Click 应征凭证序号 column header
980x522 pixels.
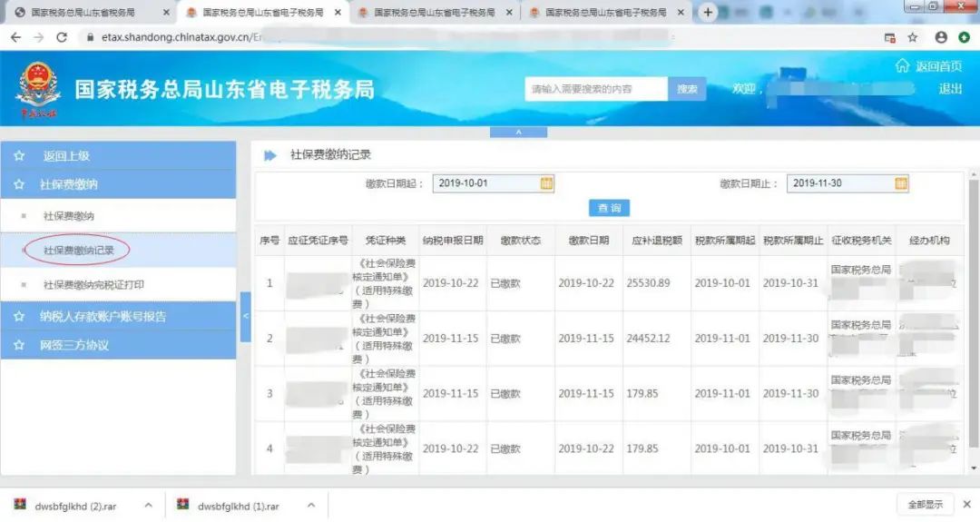pyautogui.click(x=318, y=241)
